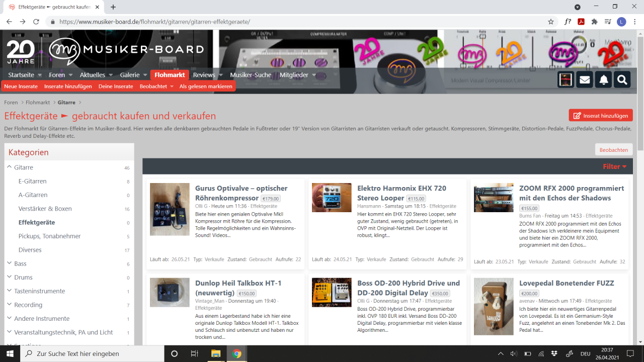The image size is (644, 362).
Task: Expand the Tasteninstrumente category
Action: tap(9, 291)
